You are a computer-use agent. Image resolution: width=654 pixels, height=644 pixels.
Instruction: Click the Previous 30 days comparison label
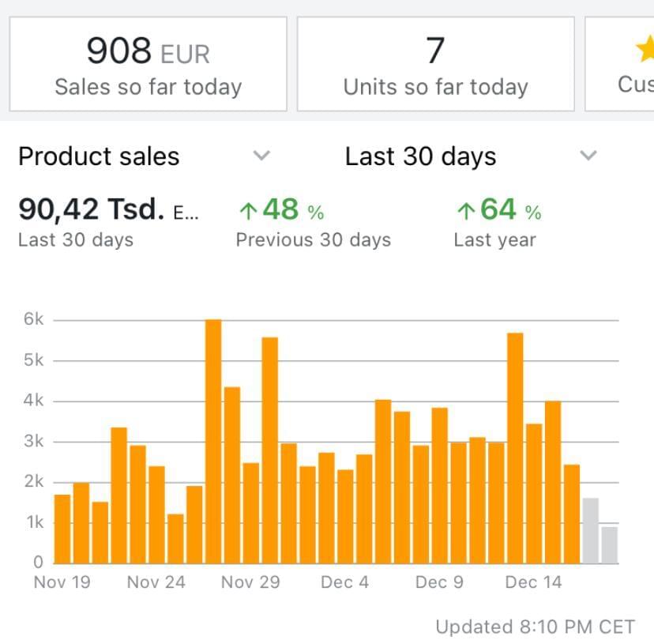[x=313, y=240]
